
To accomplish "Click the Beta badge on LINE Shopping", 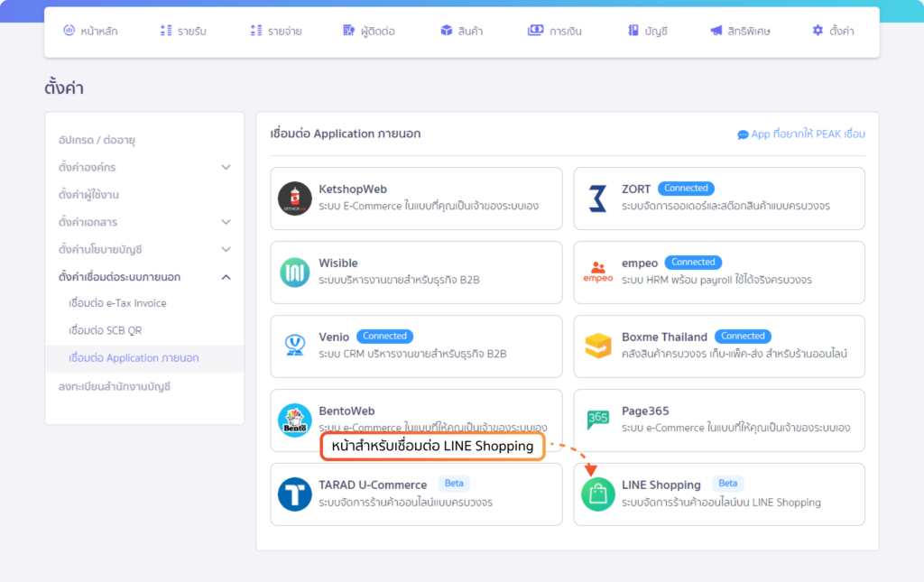I will tap(728, 484).
